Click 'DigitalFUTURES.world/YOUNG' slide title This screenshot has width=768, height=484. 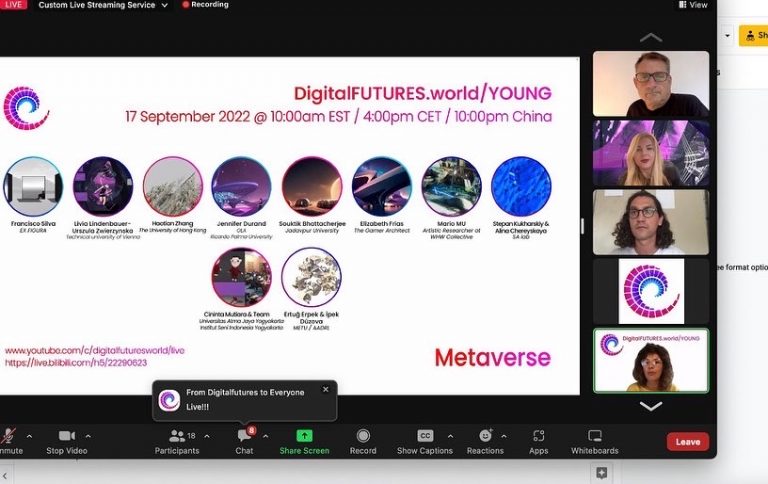coord(423,93)
